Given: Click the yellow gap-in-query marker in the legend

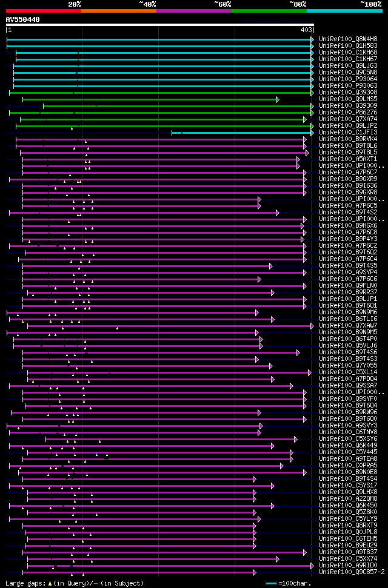Looking at the screenshot, I should click(50, 584).
